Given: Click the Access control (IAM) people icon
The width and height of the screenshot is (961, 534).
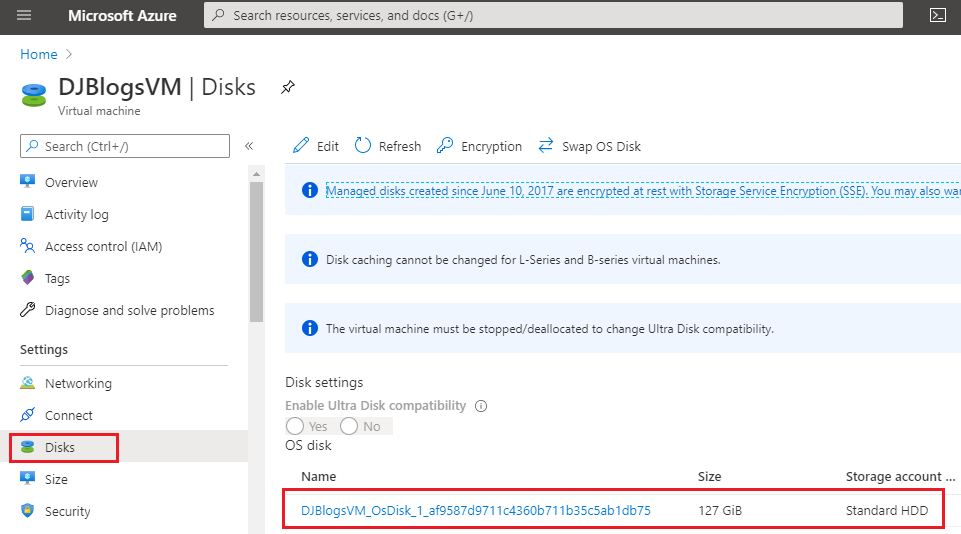Looking at the screenshot, I should [28, 246].
